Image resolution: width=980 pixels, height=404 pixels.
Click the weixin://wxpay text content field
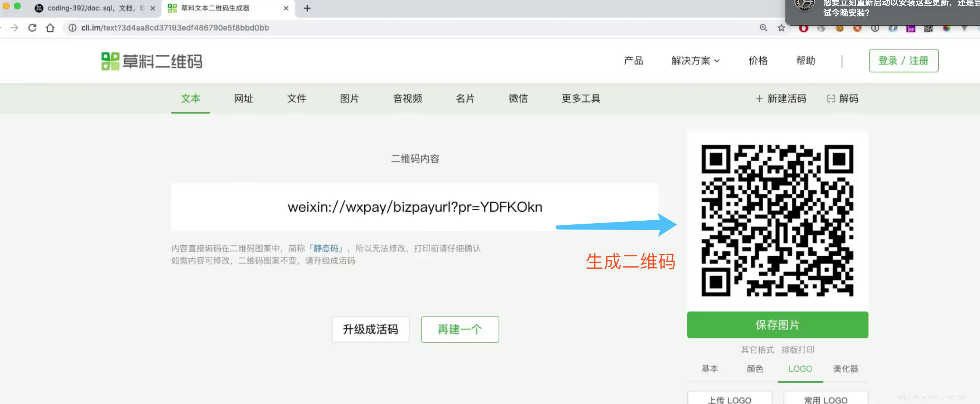coord(415,207)
